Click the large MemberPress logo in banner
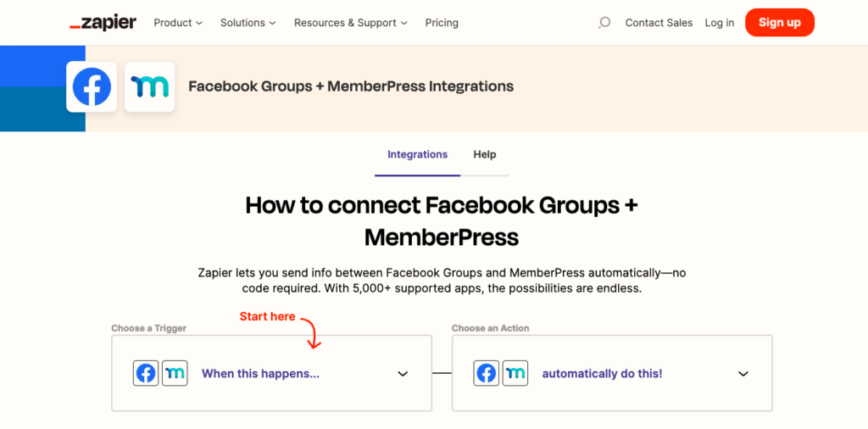Screen dimensions: 868x429 pyautogui.click(x=150, y=87)
